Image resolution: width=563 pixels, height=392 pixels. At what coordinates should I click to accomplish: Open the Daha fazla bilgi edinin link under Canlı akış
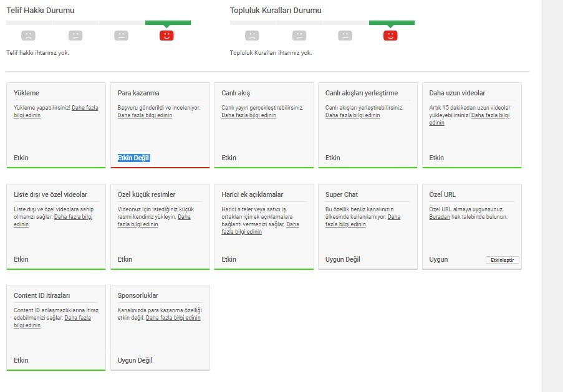tap(249, 115)
